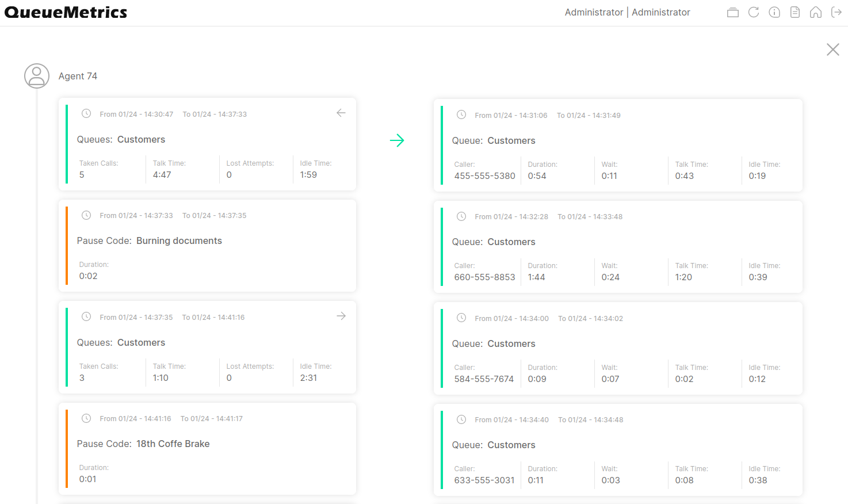Viewport: 848px width, 504px height.
Task: Close the agent session detail panel
Action: tap(832, 49)
